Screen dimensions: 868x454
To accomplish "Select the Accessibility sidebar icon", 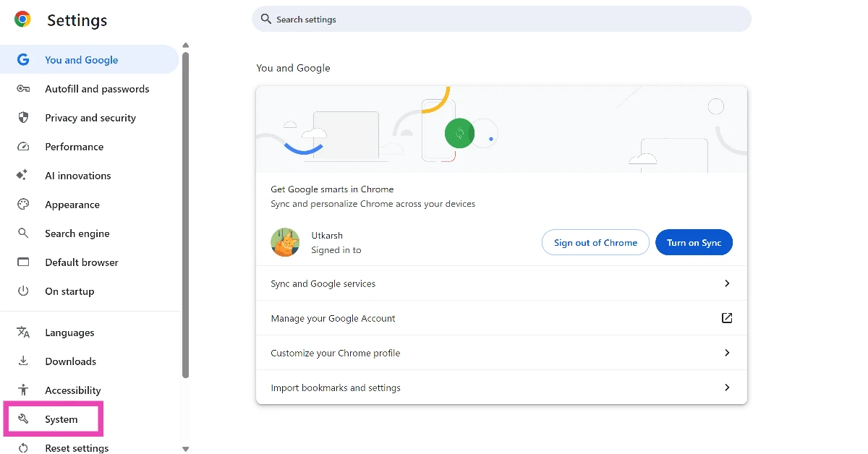I will [x=22, y=390].
